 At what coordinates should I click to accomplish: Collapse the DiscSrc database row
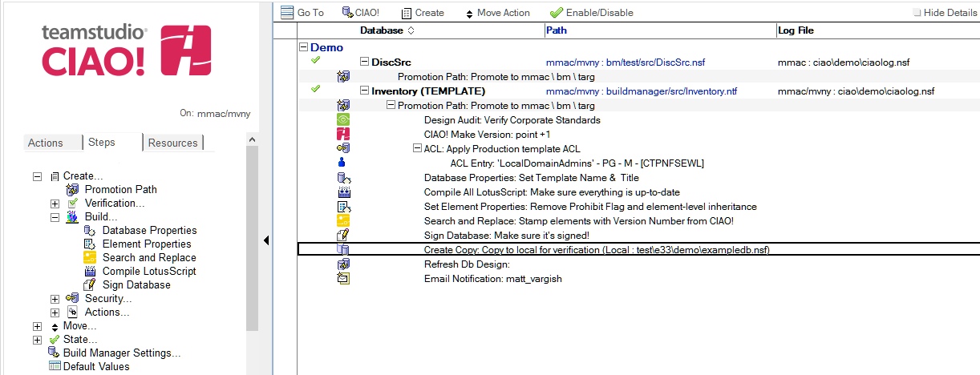364,62
